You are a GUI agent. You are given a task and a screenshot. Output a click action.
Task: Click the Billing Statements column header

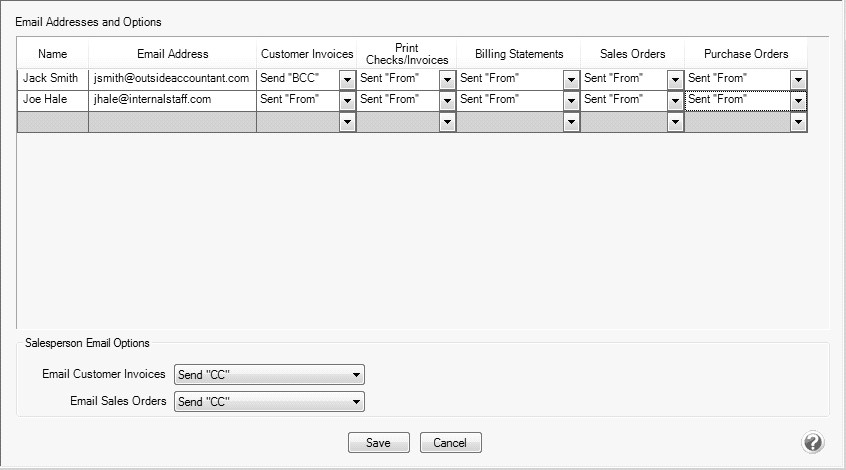(x=518, y=54)
